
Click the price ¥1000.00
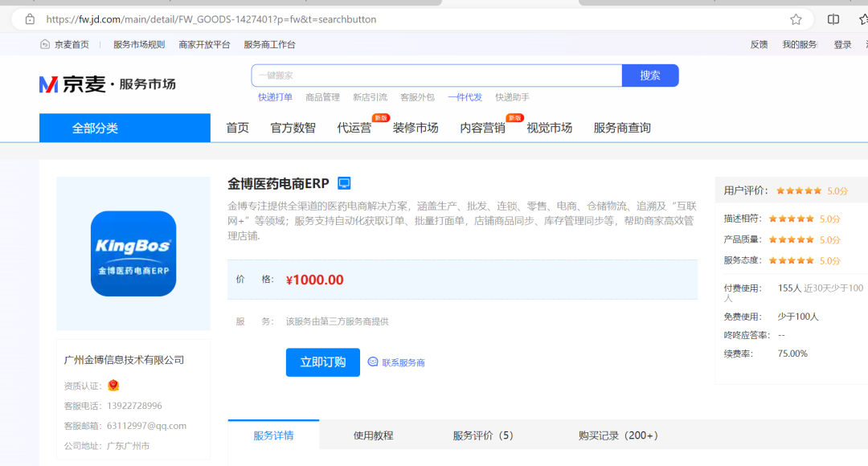coord(314,280)
